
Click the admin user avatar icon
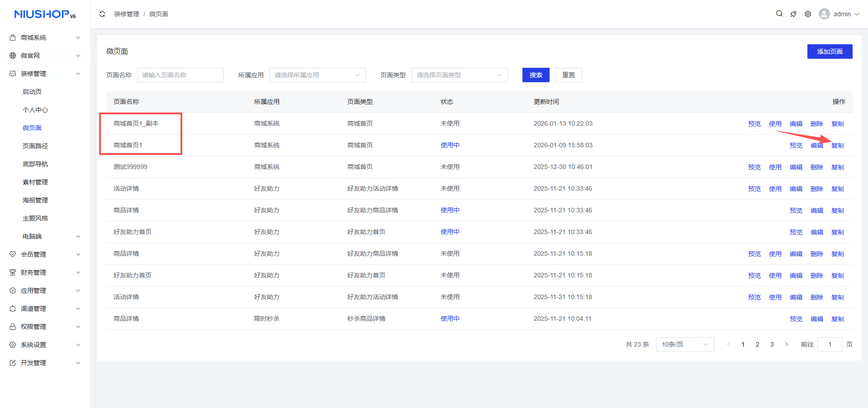click(x=824, y=14)
